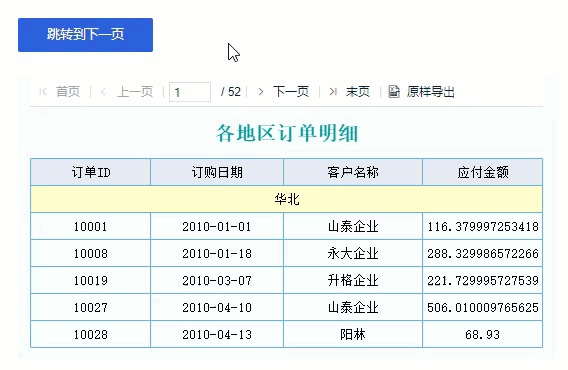Click customer 山泰企业 in order 10001 row
Viewport: 568px width, 370px height.
coord(353,226)
